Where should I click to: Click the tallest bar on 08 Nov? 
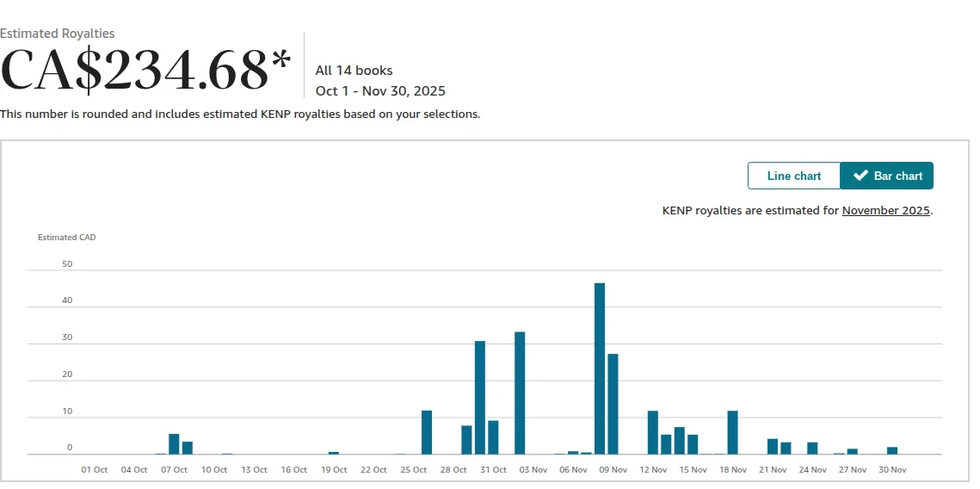[x=600, y=368]
